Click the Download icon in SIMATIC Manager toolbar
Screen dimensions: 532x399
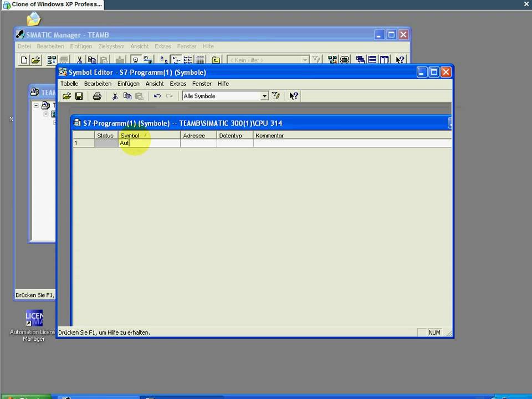click(120, 60)
